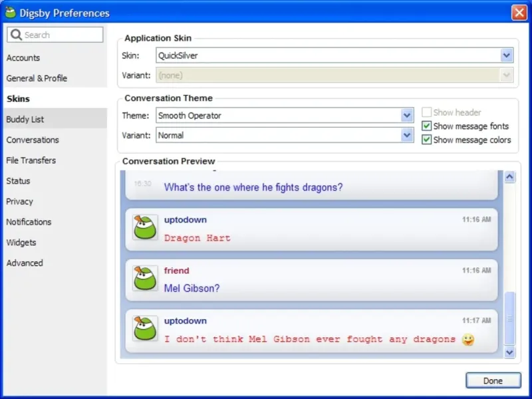Open Advanced preferences section
The width and height of the screenshot is (532, 399).
(55, 263)
